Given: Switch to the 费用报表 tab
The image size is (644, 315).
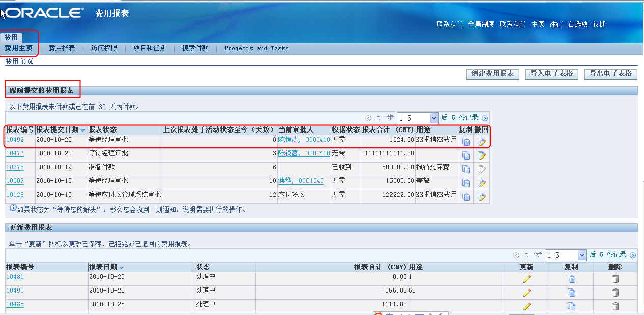Looking at the screenshot, I should [61, 48].
